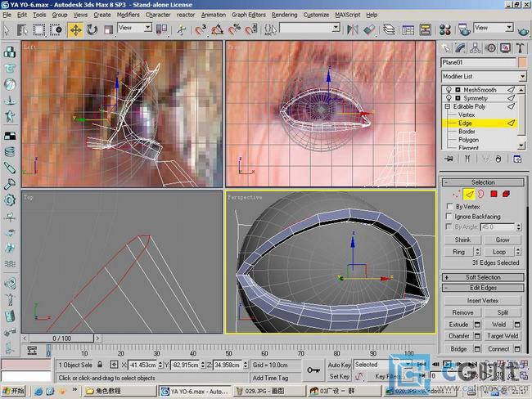Toggle Percent Snap icon
532x399 pixels.
pyautogui.click(x=234, y=30)
